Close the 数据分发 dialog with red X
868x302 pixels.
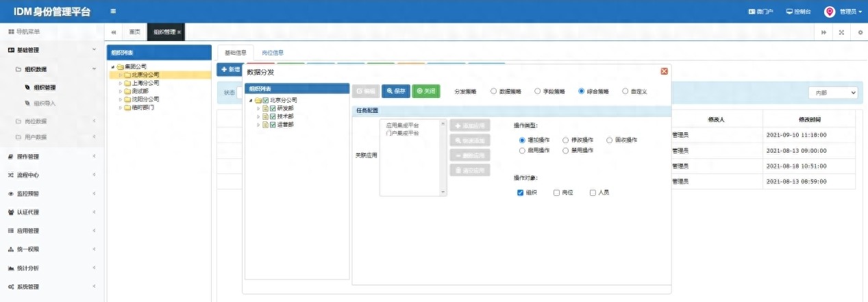pyautogui.click(x=664, y=71)
